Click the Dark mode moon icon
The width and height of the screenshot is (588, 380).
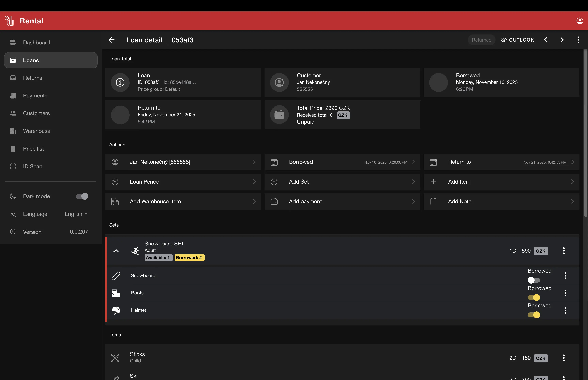click(13, 196)
